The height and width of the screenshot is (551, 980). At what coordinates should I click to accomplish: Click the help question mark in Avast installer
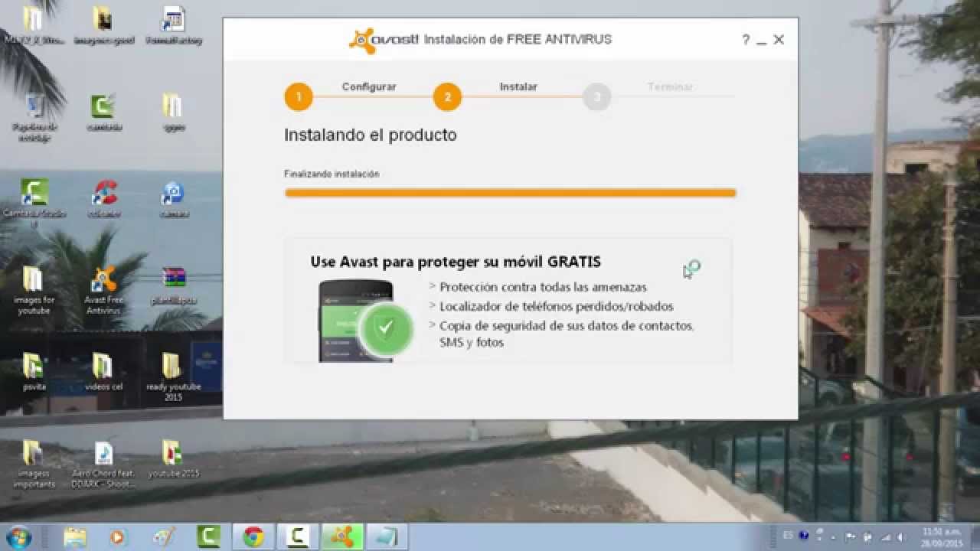(745, 40)
